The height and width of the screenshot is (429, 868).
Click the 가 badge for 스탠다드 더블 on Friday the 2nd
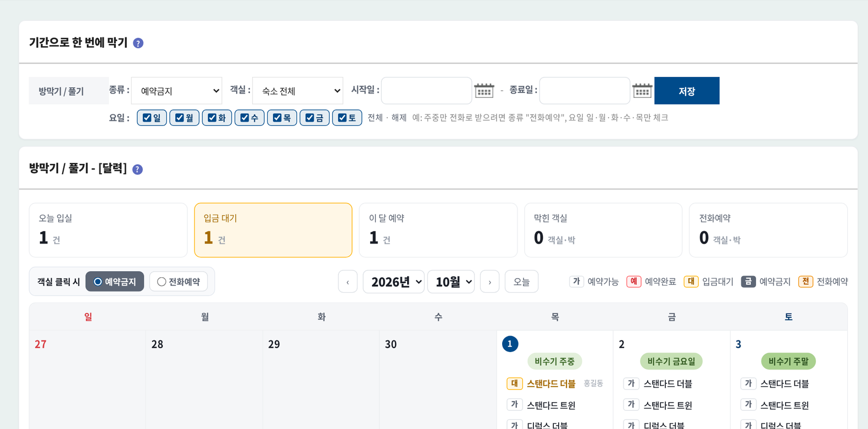tap(631, 383)
